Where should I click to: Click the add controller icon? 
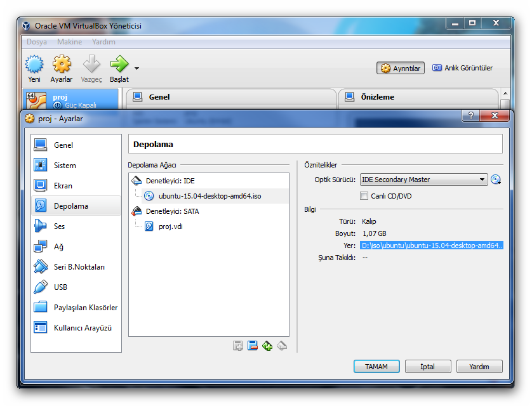238,346
